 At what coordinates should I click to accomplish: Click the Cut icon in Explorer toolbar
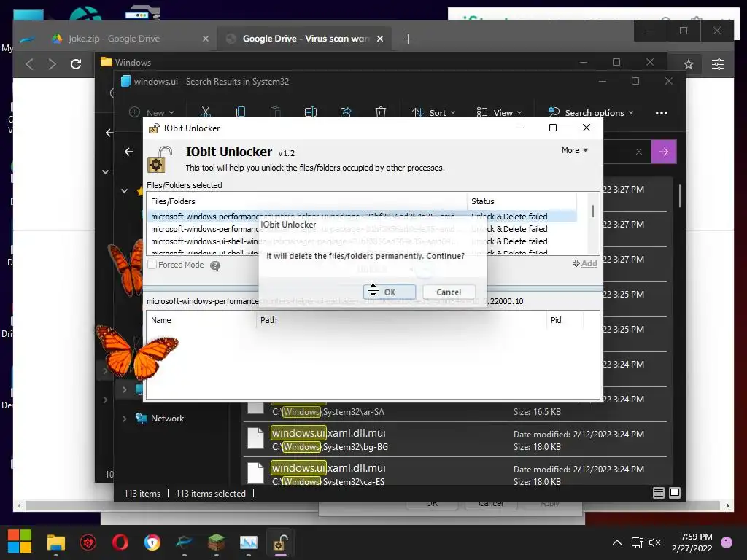[205, 112]
